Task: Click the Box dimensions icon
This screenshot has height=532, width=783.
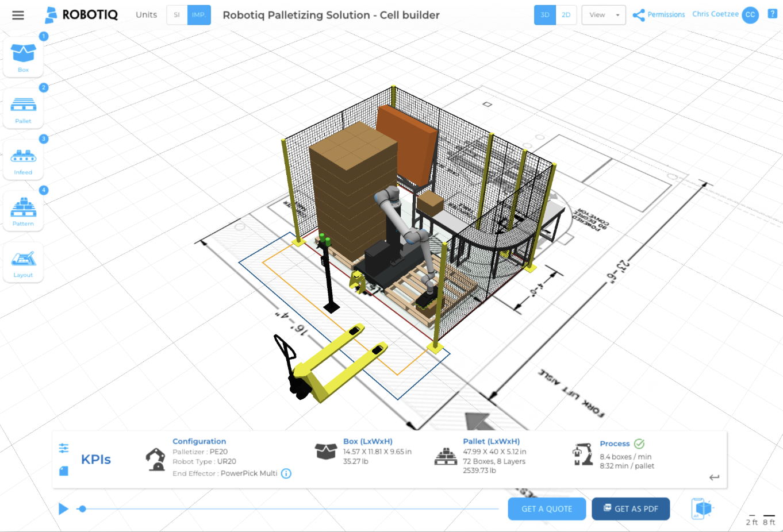Action: click(326, 451)
